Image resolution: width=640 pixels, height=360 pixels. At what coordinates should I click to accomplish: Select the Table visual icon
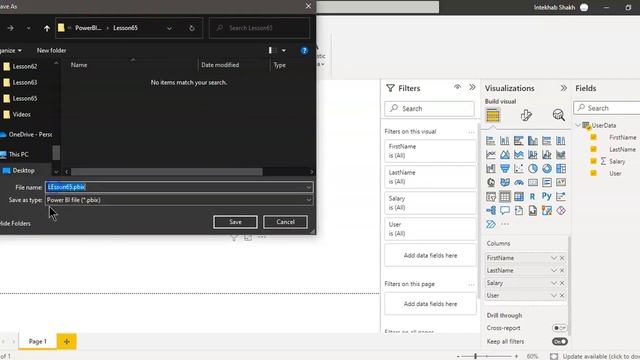pyautogui.click(x=504, y=197)
